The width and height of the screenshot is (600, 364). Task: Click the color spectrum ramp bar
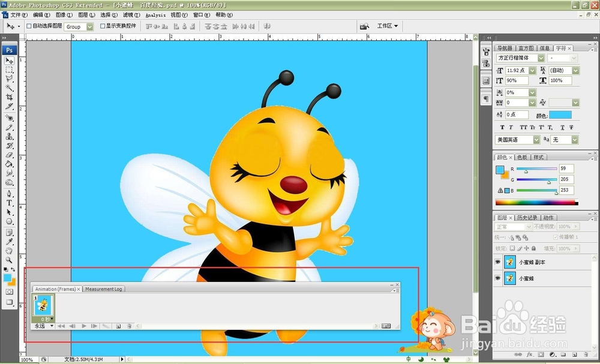536,202
